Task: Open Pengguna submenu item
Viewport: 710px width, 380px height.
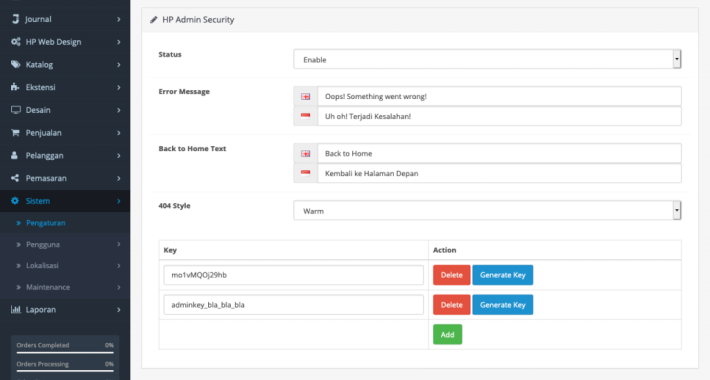Action: click(65, 244)
